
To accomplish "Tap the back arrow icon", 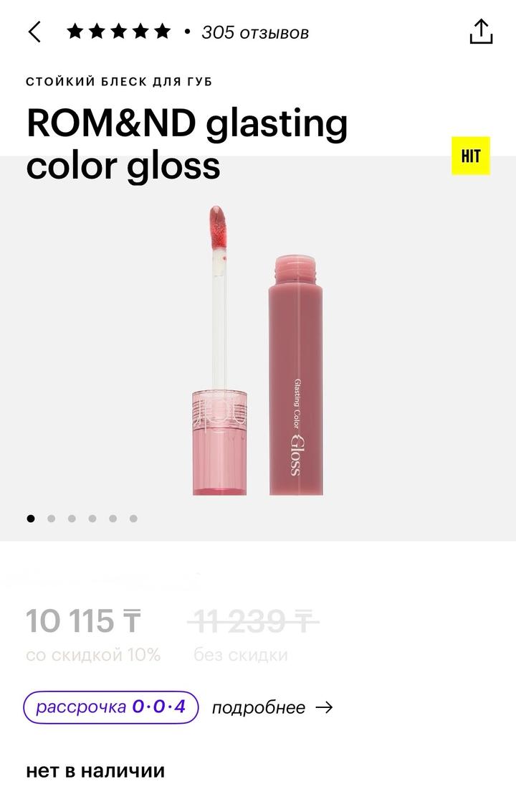I will pos(34,32).
